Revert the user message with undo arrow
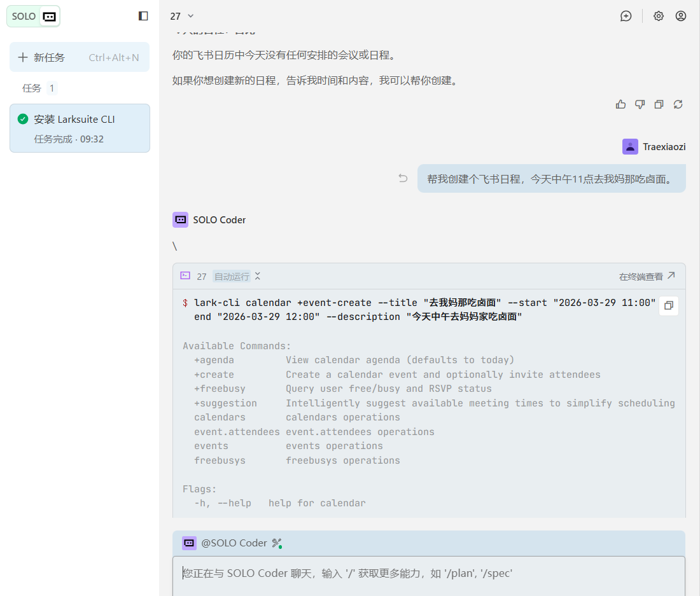700x596 pixels. pos(403,178)
